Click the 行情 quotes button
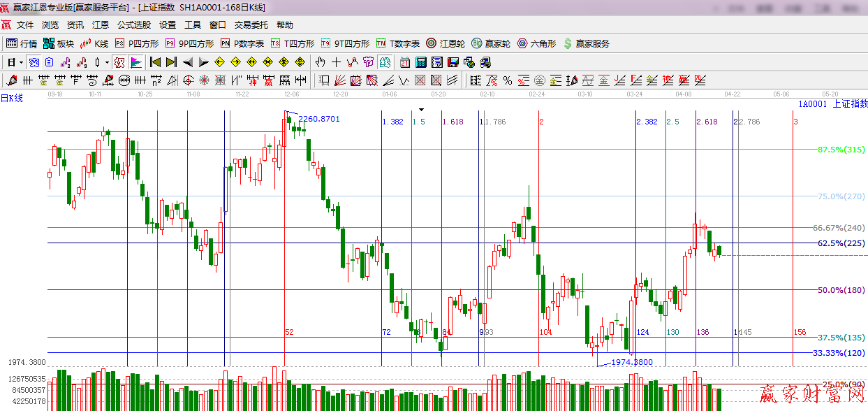This screenshot has width=868, height=411. pyautogui.click(x=22, y=43)
